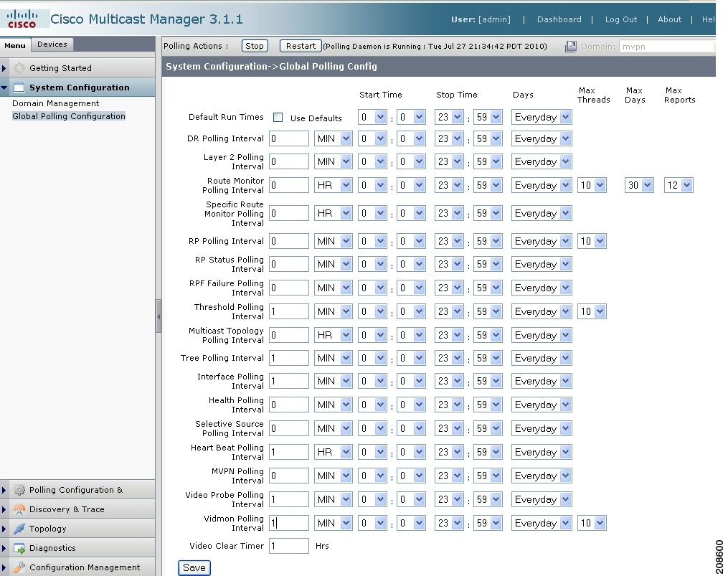
Task: Expand the Configuration Management section arrow
Action: (4, 567)
